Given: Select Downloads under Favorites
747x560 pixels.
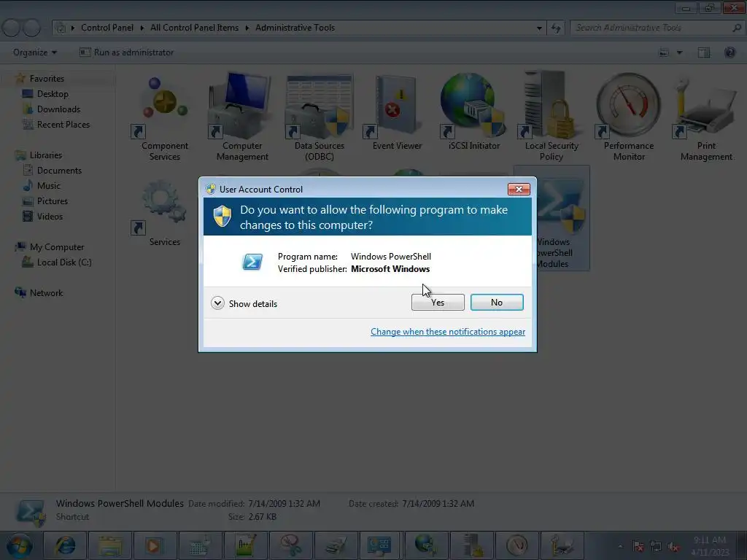Looking at the screenshot, I should [x=58, y=109].
